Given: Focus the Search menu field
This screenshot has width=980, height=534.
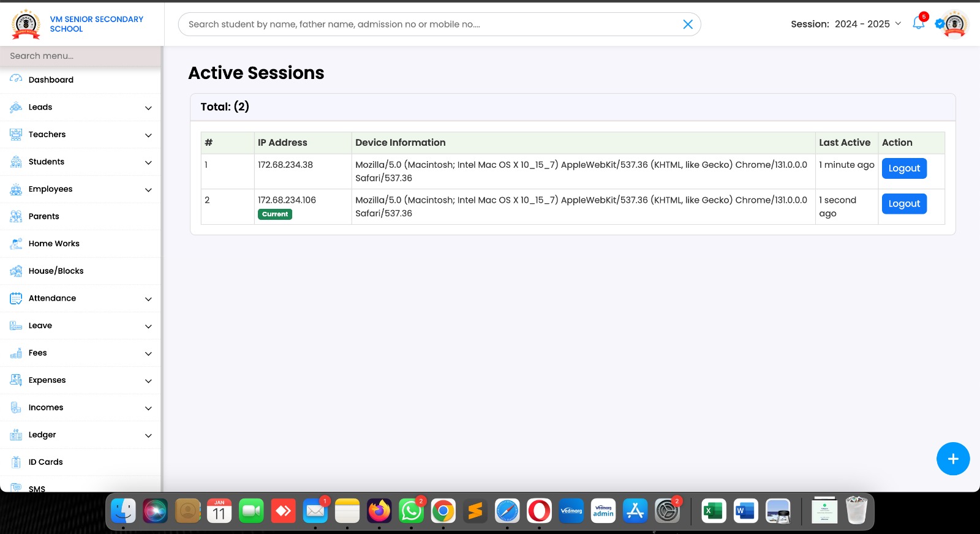Looking at the screenshot, I should coord(80,56).
